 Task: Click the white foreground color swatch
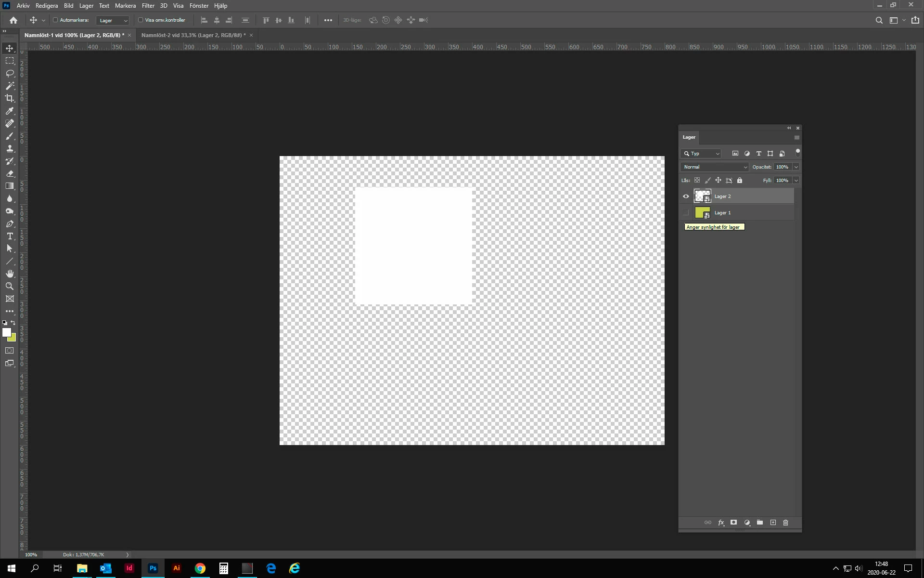pyautogui.click(x=6, y=332)
